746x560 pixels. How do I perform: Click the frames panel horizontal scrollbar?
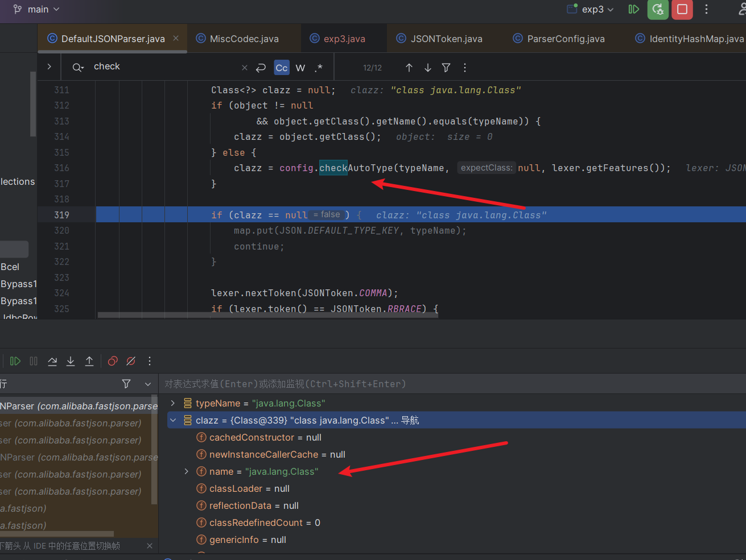tap(57, 534)
